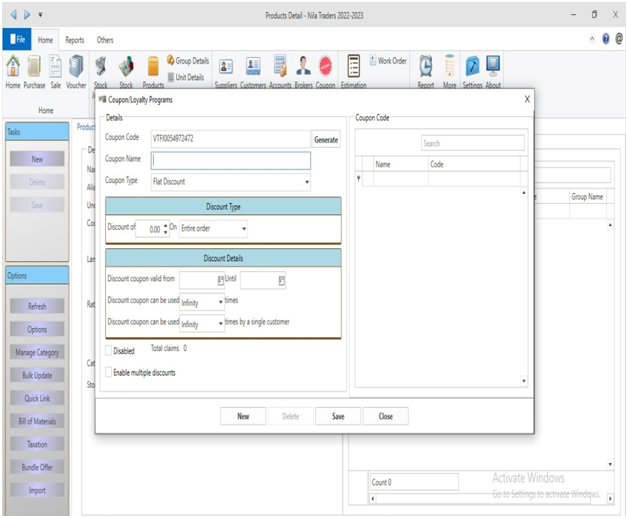Open the Suppliers ribbon icon
Screen dimensions: 628x518
226,71
